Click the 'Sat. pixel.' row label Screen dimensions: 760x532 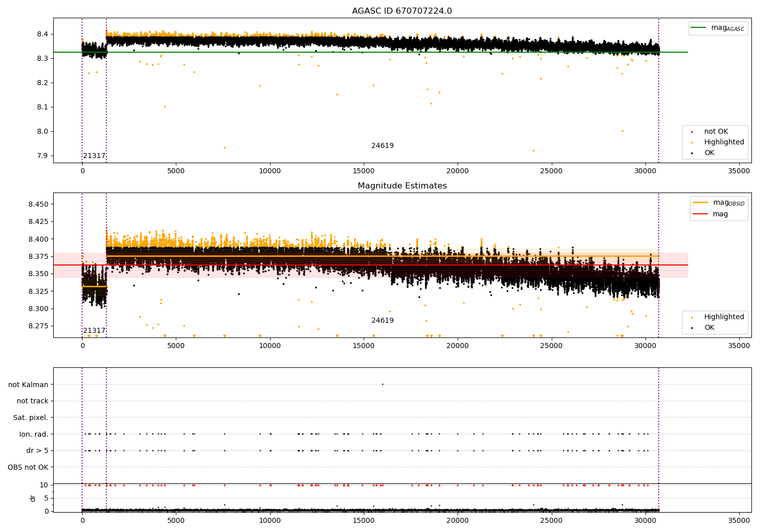coord(31,417)
